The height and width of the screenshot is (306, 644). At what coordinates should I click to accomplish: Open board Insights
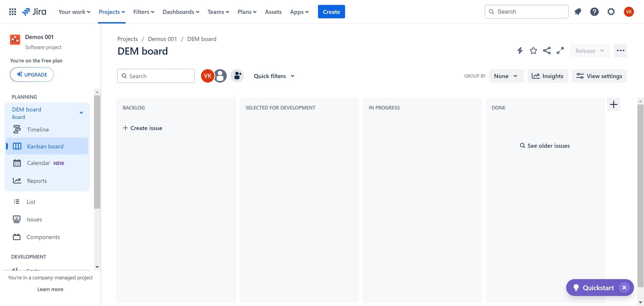coord(547,76)
